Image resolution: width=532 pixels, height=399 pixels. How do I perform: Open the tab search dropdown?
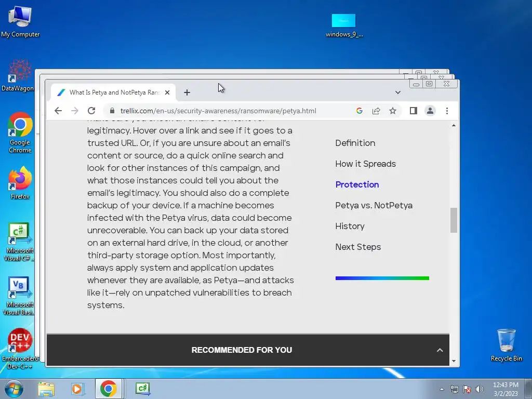[x=397, y=92]
